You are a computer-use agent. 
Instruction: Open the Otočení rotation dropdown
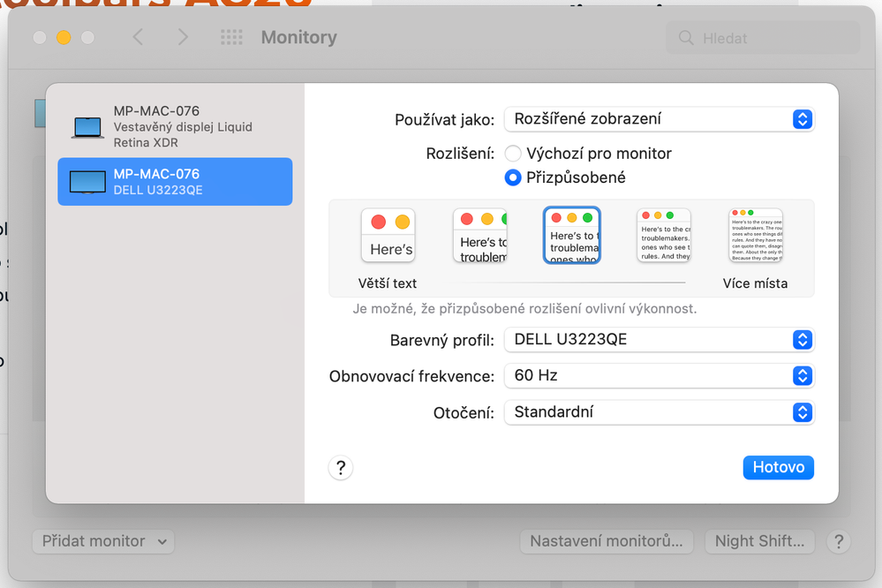(x=660, y=411)
